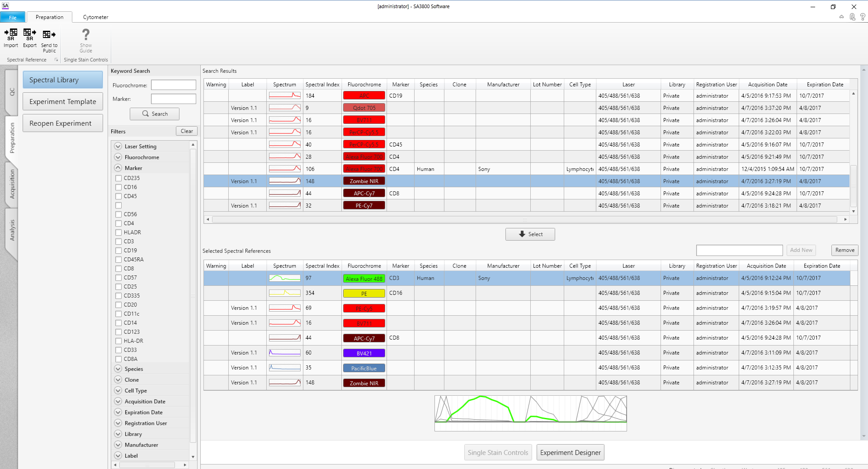Click the Spectral Reference group dialog launcher
The height and width of the screenshot is (469, 868).
pyautogui.click(x=57, y=60)
